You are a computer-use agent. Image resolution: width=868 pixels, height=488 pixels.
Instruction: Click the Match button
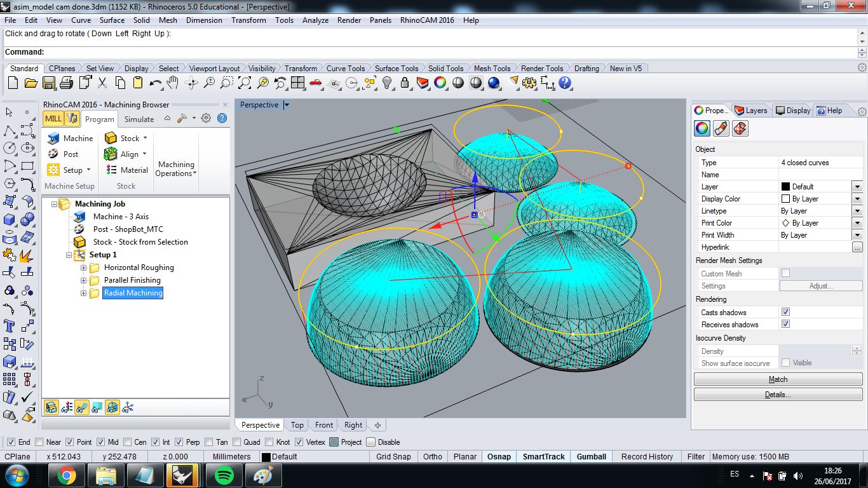click(x=778, y=379)
